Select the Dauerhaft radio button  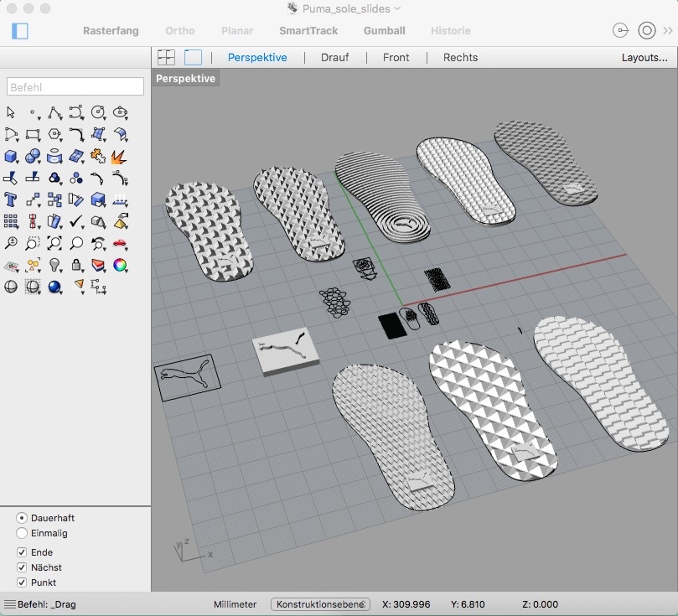point(22,518)
